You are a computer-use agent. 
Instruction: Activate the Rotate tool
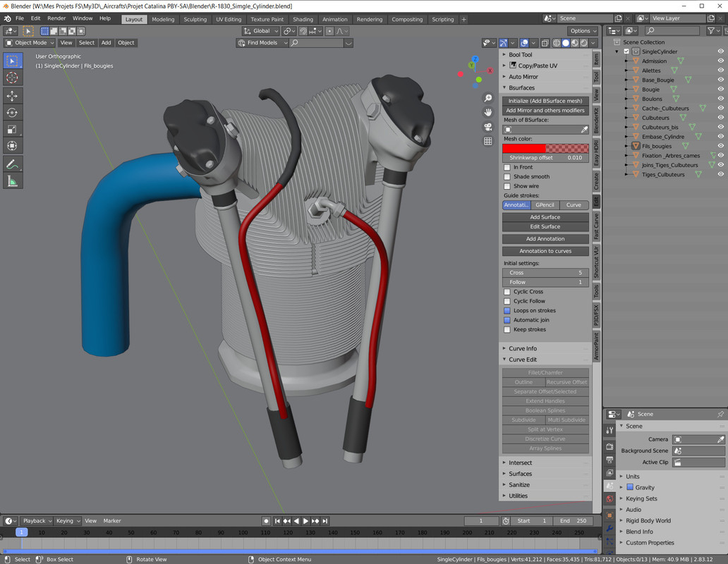(12, 113)
